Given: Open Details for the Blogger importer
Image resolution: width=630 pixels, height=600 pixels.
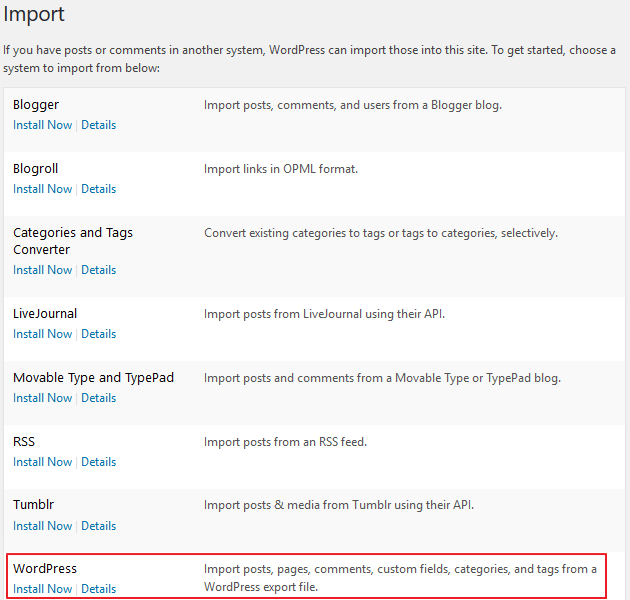Looking at the screenshot, I should pyautogui.click(x=98, y=125).
